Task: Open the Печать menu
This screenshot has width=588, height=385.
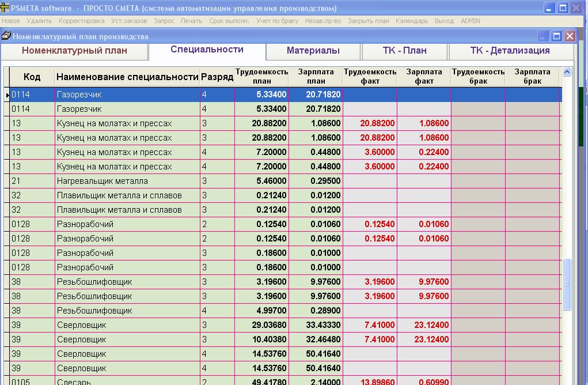Action: (x=191, y=21)
